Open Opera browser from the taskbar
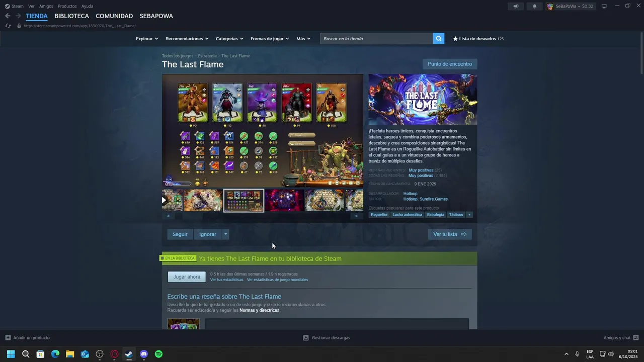This screenshot has width=644, height=362. click(114, 354)
